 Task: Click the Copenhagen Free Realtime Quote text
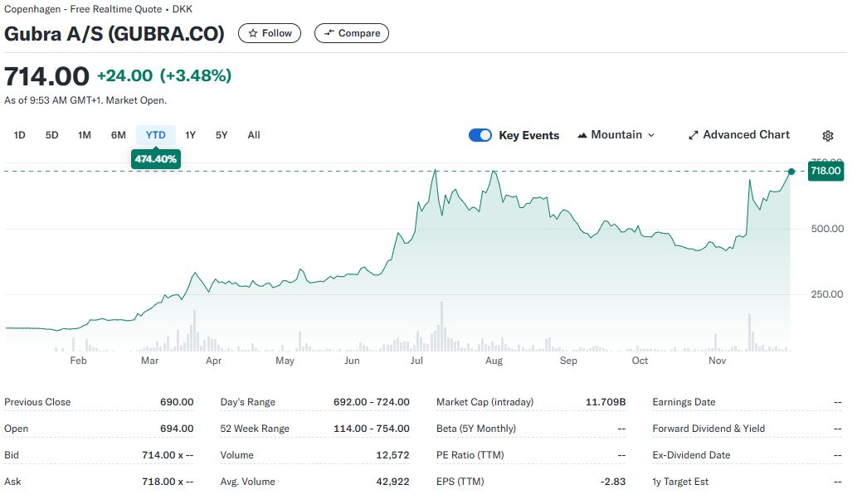coord(98,9)
